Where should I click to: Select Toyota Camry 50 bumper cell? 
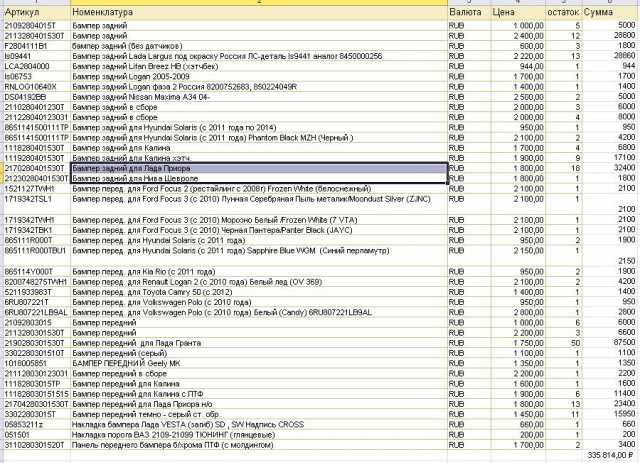(x=259, y=292)
